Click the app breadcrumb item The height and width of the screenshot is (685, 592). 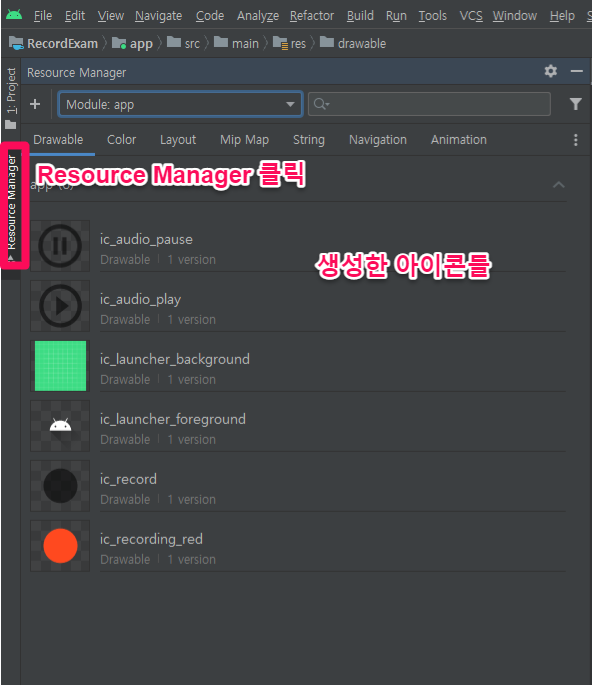(x=132, y=43)
